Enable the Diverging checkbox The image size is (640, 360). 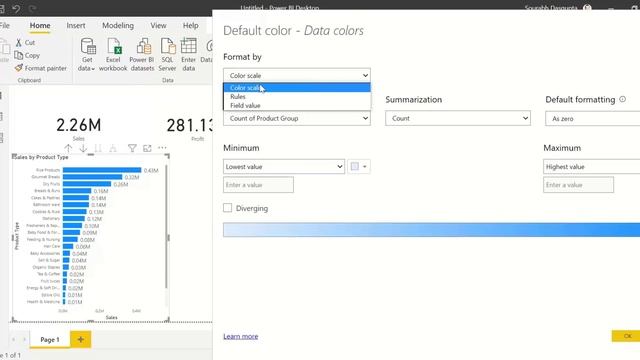(227, 208)
